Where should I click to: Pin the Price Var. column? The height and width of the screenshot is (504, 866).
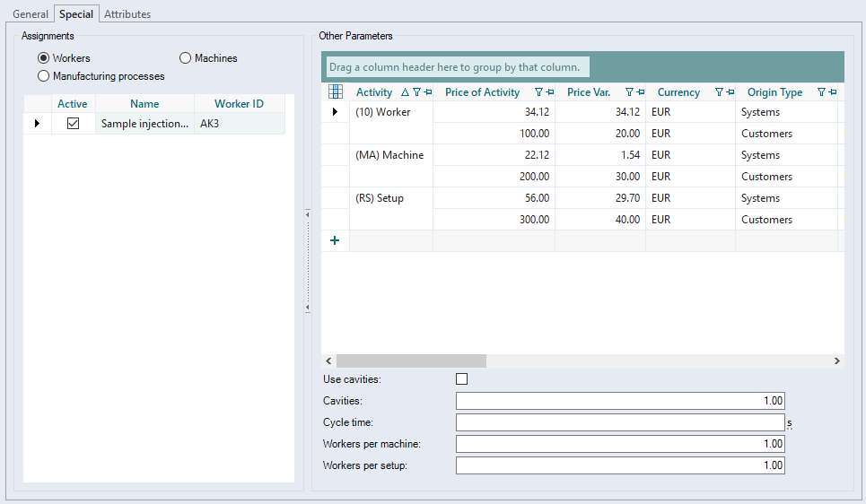coord(640,92)
